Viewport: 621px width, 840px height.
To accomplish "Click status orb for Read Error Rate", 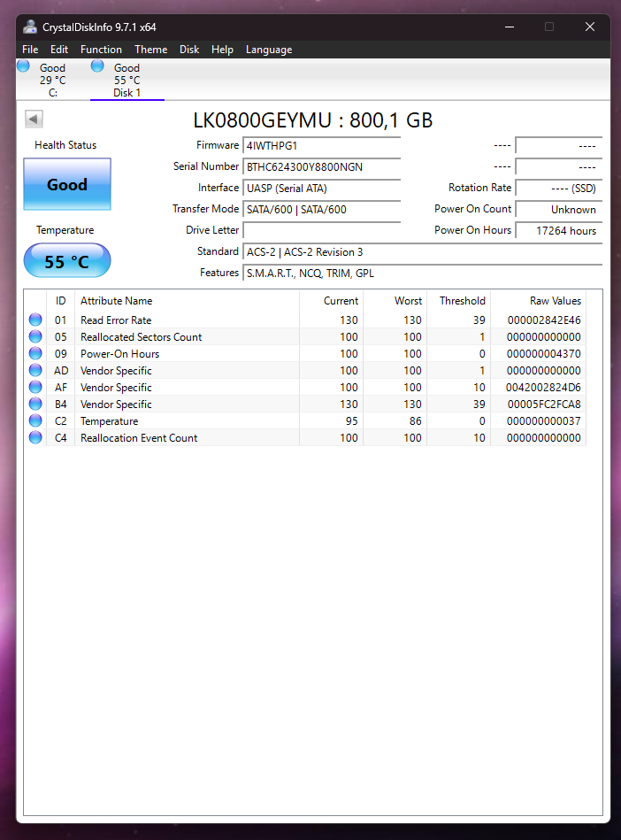I will (x=35, y=320).
